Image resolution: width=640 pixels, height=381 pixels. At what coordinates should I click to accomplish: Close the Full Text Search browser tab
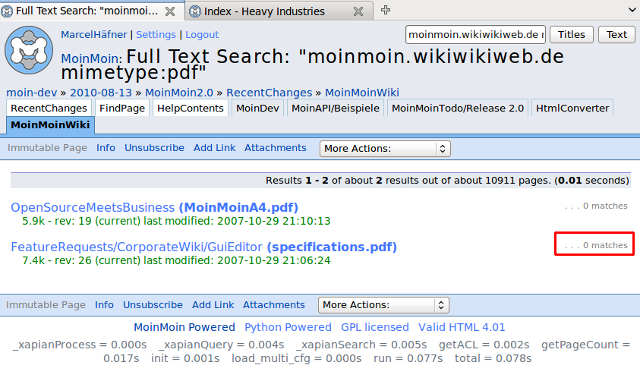[x=170, y=11]
